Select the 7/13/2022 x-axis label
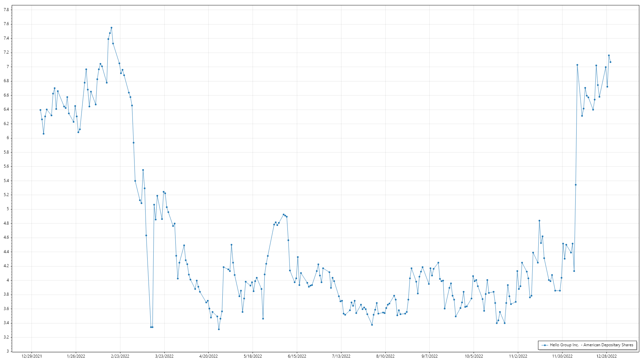644x362 pixels. point(341,356)
